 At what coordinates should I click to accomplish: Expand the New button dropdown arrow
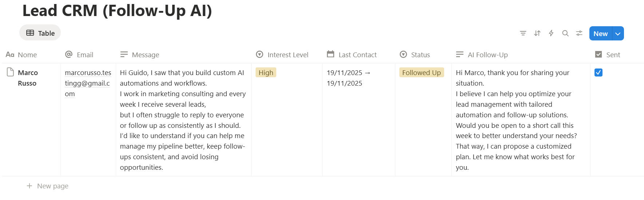(x=618, y=34)
